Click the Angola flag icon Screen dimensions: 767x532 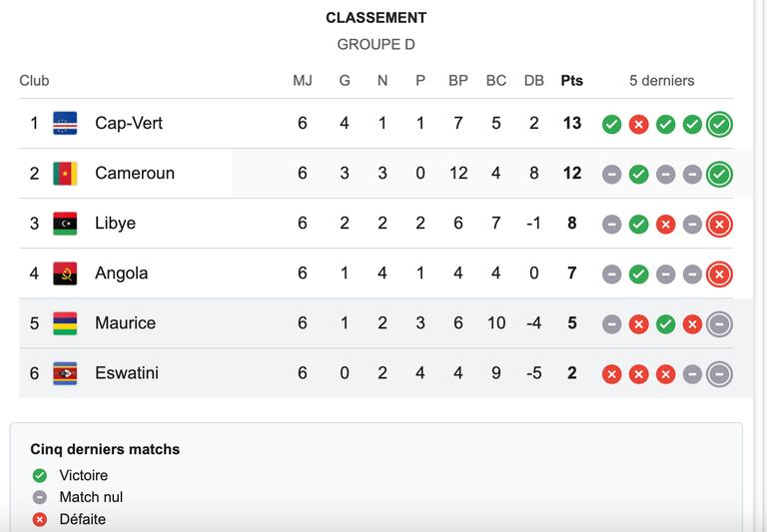click(x=65, y=273)
